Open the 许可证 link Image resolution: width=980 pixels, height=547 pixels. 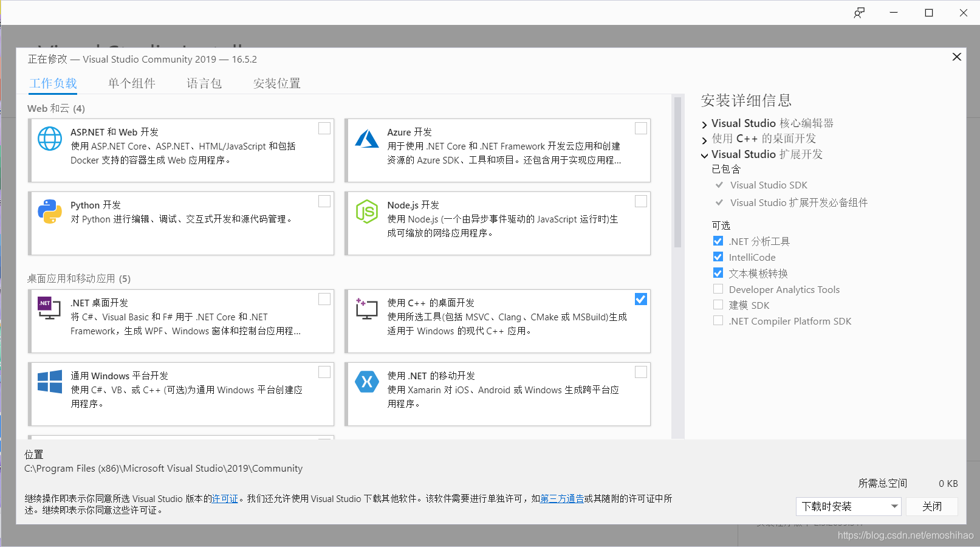[x=225, y=498]
